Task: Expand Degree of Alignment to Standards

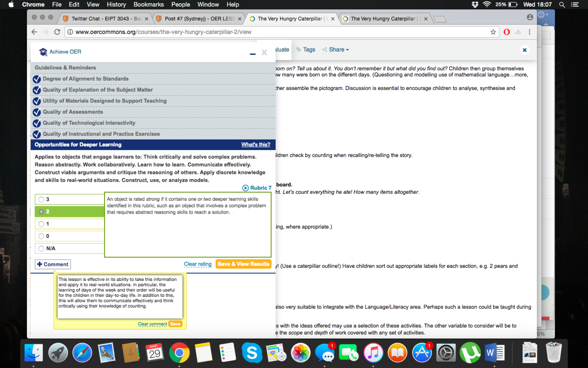Action: click(x=86, y=79)
